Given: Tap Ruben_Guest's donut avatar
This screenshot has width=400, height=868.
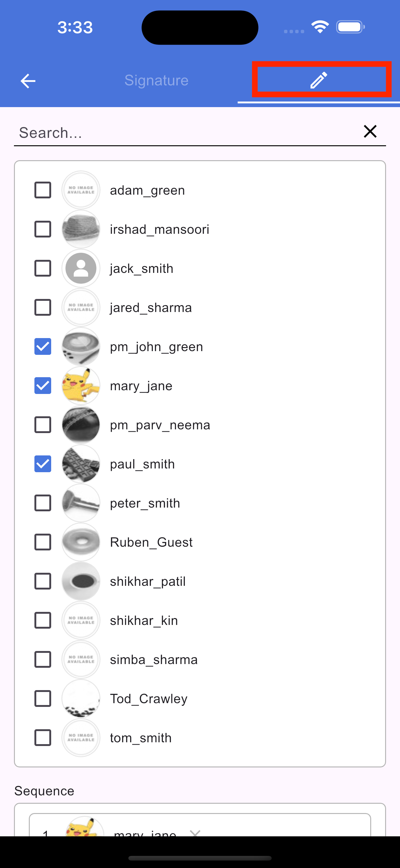Looking at the screenshot, I should click(x=81, y=542).
